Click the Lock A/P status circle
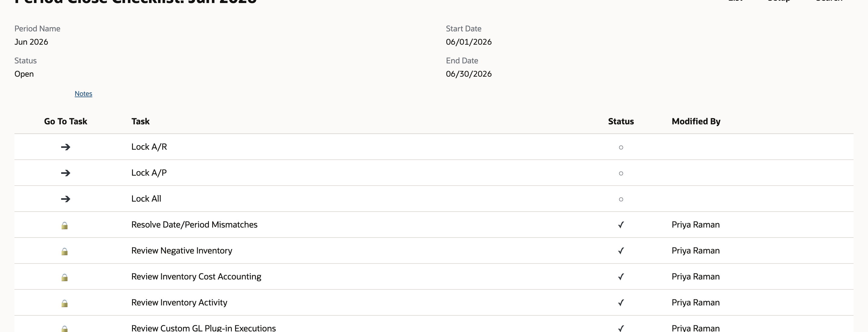Viewport: 868px width, 332px height. tap(621, 174)
